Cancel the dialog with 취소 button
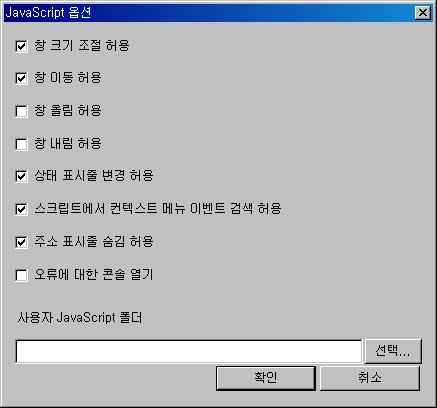 click(x=370, y=378)
